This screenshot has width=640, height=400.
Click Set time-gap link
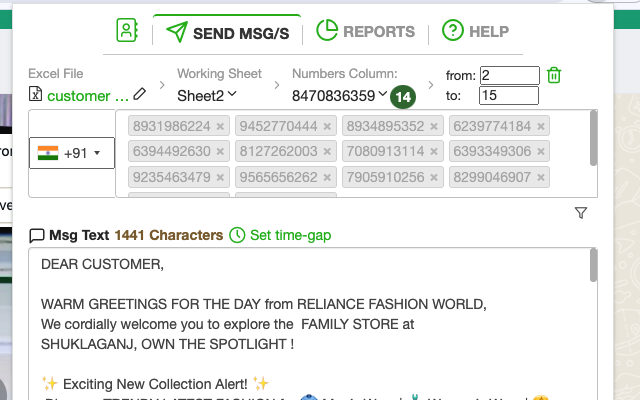point(290,236)
